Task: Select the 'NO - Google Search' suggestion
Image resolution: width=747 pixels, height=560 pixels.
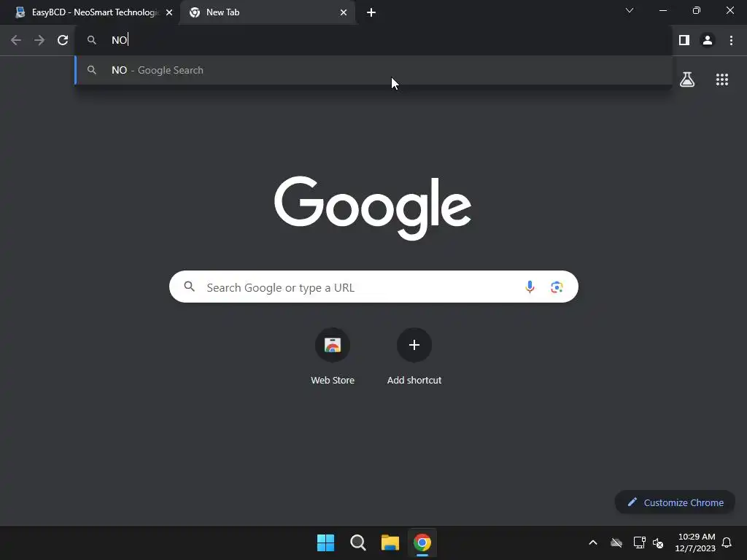Action: pyautogui.click(x=373, y=70)
